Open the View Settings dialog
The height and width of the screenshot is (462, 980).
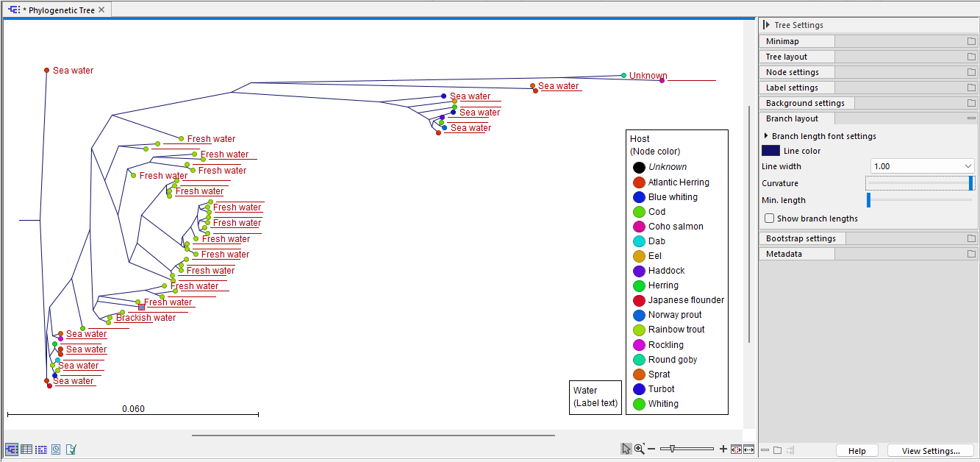coord(930,450)
